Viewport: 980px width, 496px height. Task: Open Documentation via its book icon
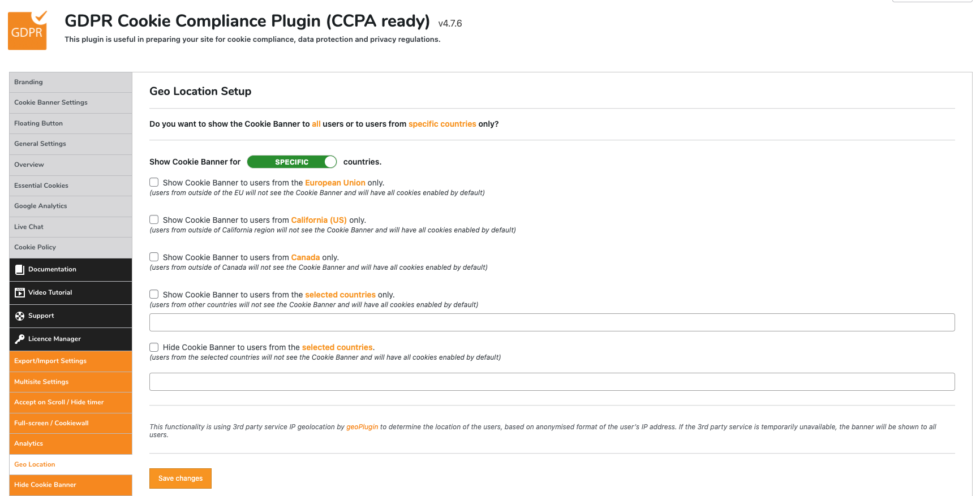coord(20,270)
